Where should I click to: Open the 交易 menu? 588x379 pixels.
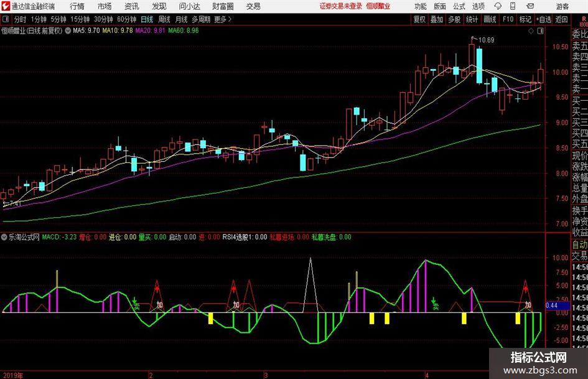[253, 6]
